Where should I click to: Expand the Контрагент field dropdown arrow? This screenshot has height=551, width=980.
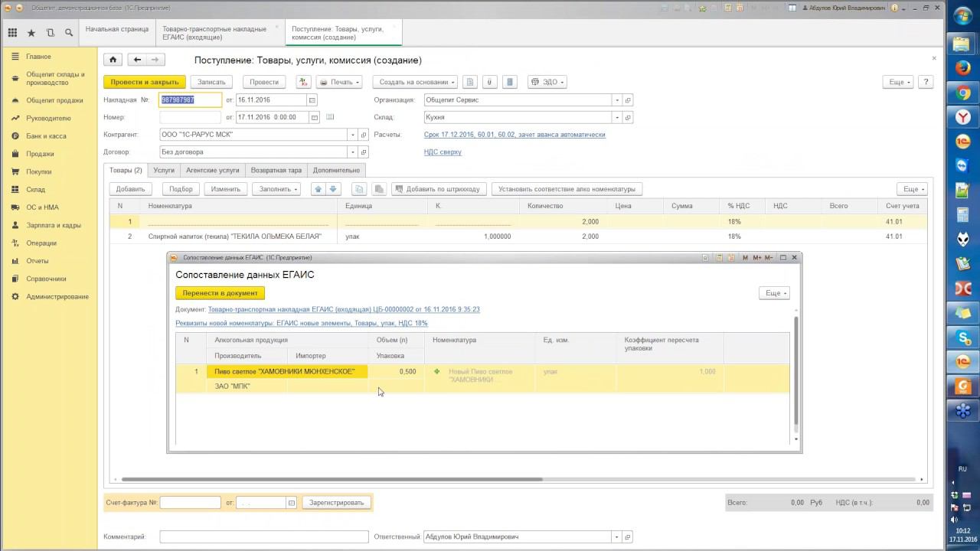click(x=353, y=135)
